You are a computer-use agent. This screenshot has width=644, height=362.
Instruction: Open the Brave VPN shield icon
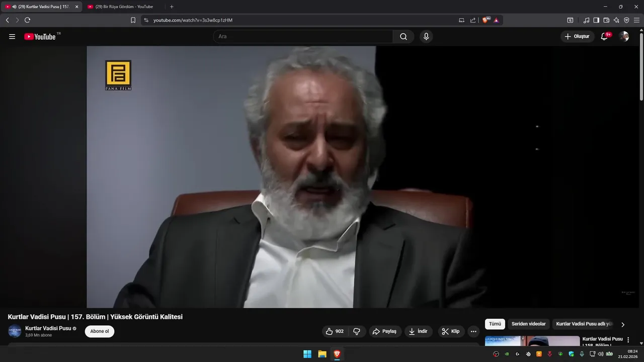(626, 20)
